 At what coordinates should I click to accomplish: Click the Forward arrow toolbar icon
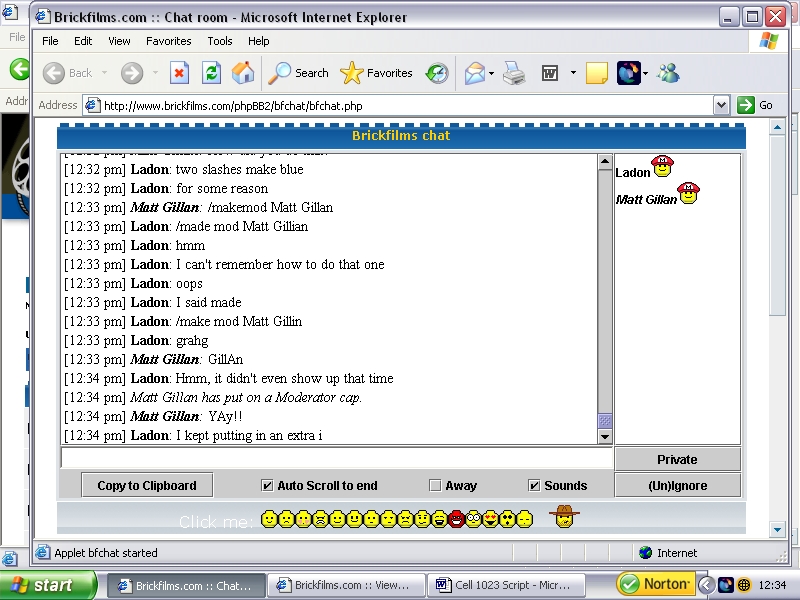pyautogui.click(x=132, y=73)
